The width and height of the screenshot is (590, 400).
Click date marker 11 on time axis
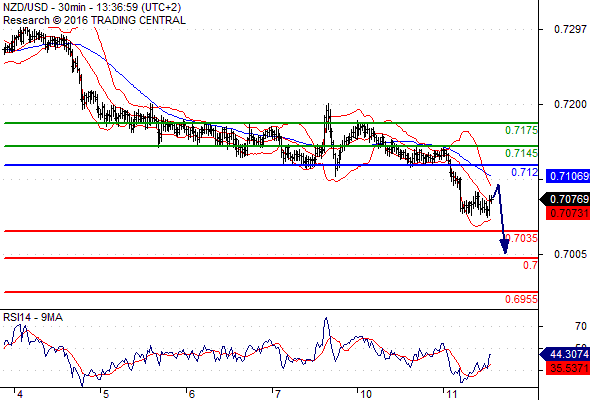tap(452, 394)
